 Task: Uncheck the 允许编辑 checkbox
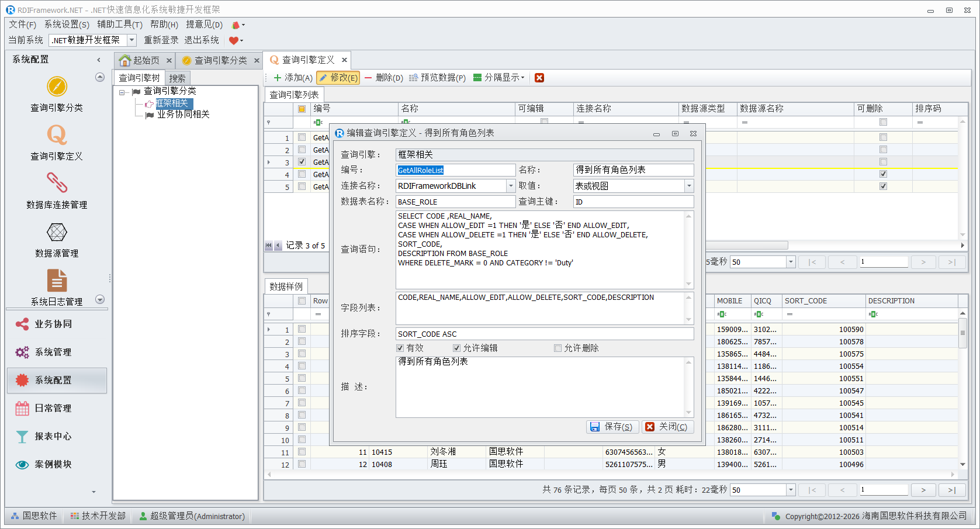click(457, 348)
